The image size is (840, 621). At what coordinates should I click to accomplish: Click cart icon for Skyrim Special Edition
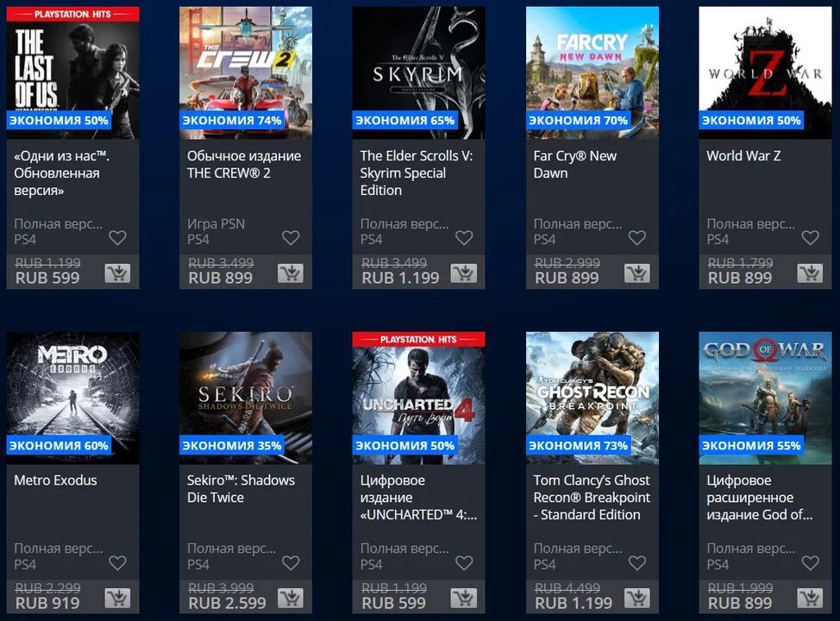pyautogui.click(x=463, y=273)
